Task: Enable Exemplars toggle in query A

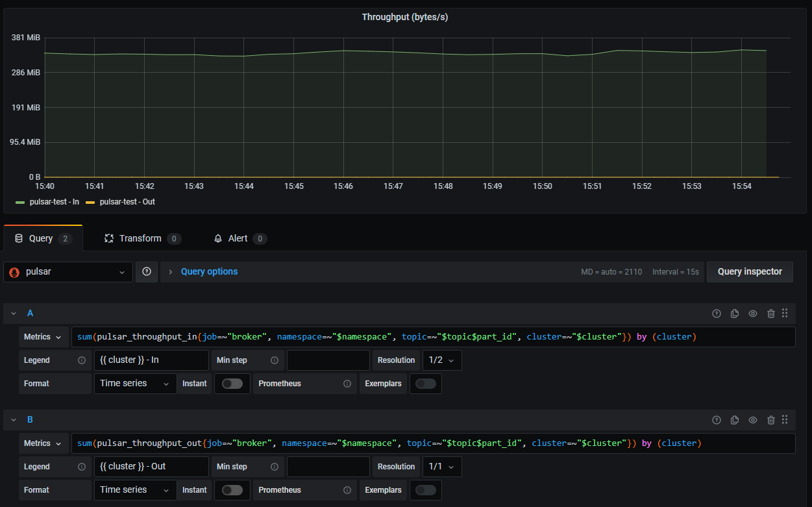Action: coord(426,384)
